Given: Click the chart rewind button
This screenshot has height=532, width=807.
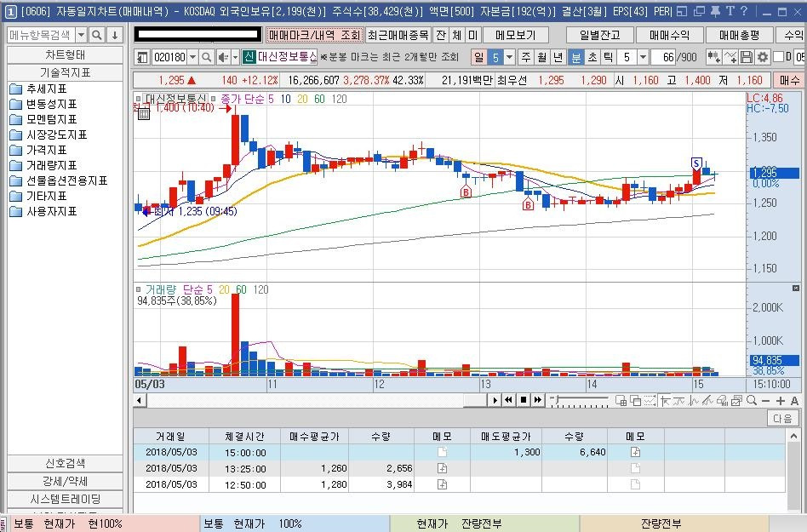Looking at the screenshot, I should coord(509,400).
